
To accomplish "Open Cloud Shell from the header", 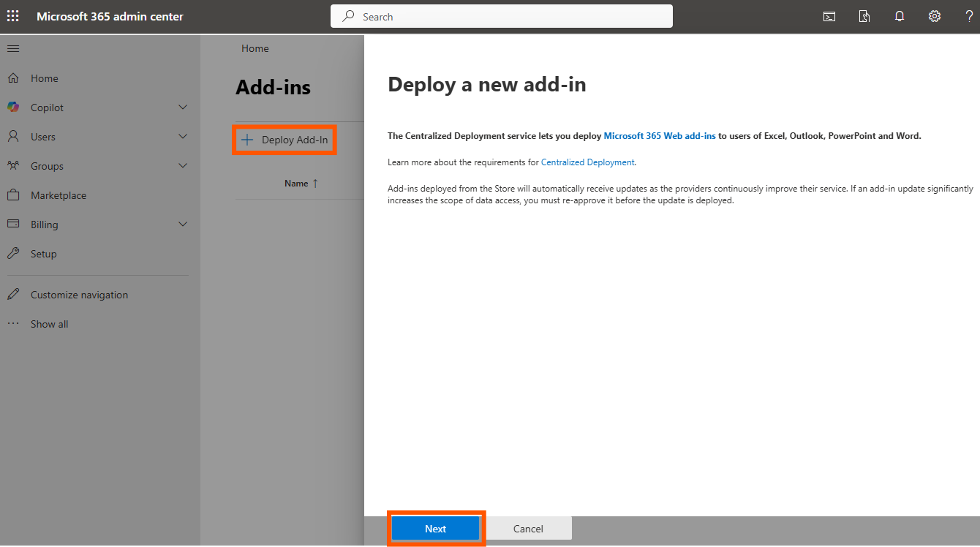I will [829, 16].
